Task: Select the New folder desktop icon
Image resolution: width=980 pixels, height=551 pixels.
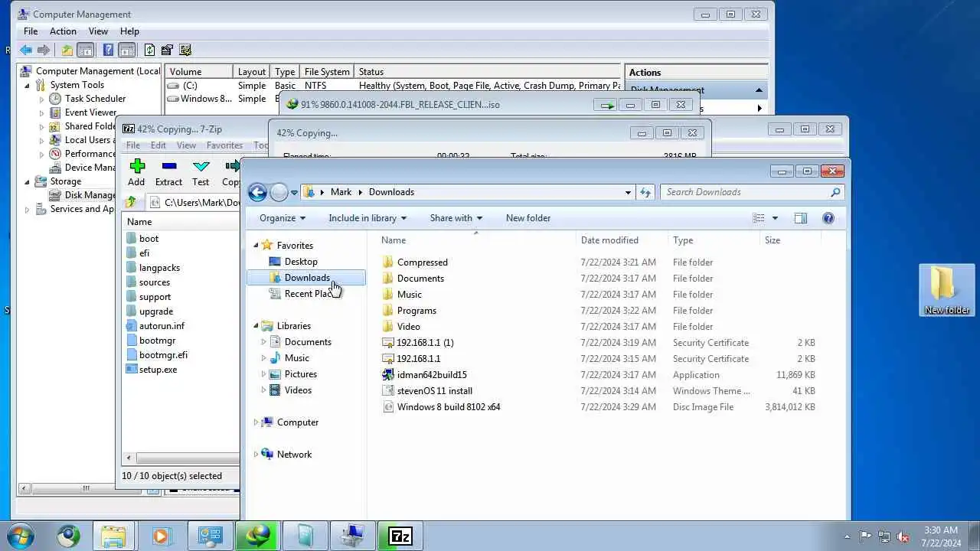Action: [947, 290]
